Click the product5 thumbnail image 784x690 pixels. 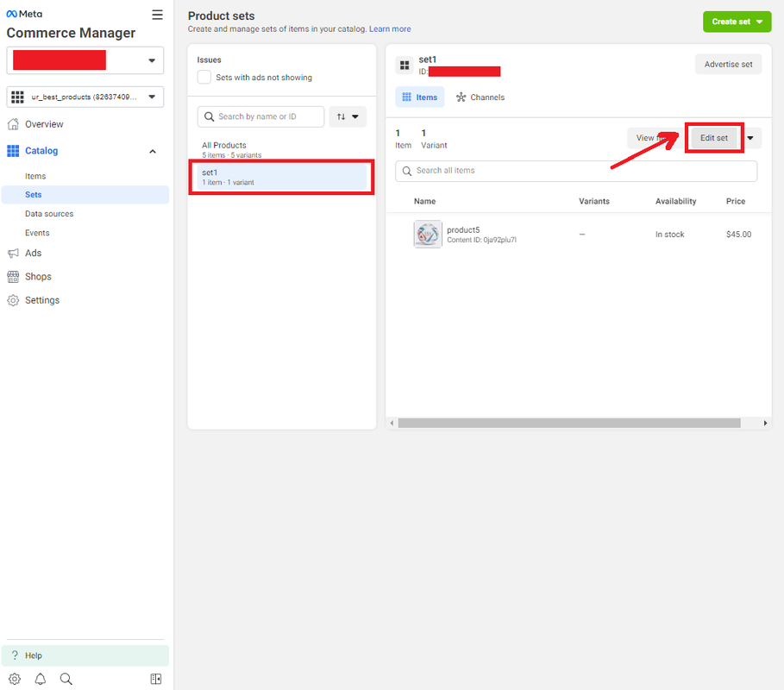pos(428,234)
